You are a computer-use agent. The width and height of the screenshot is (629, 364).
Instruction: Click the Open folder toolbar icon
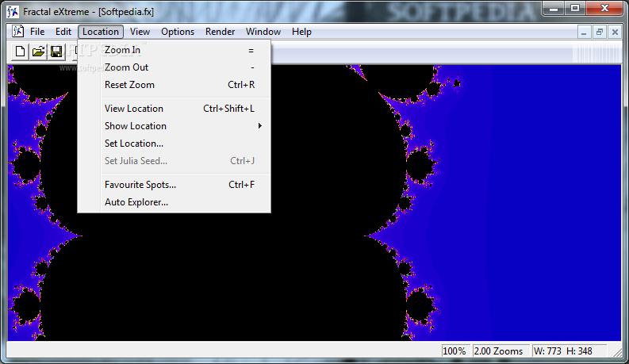click(39, 52)
